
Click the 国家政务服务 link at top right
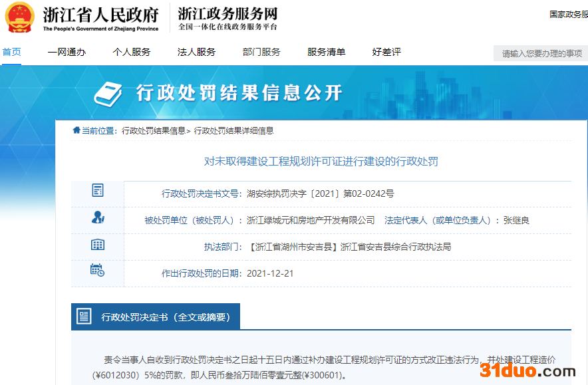(567, 14)
